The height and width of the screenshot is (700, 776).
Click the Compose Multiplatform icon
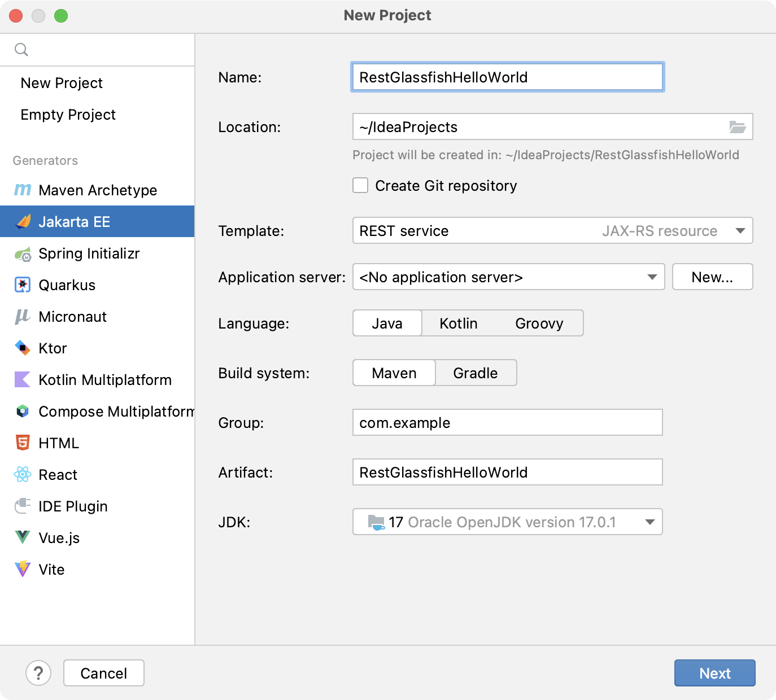pyautogui.click(x=23, y=411)
